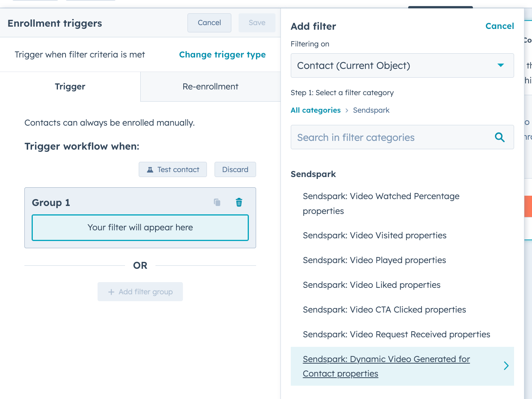This screenshot has height=399, width=532.
Task: Click Change trigger type link
Action: click(x=222, y=55)
